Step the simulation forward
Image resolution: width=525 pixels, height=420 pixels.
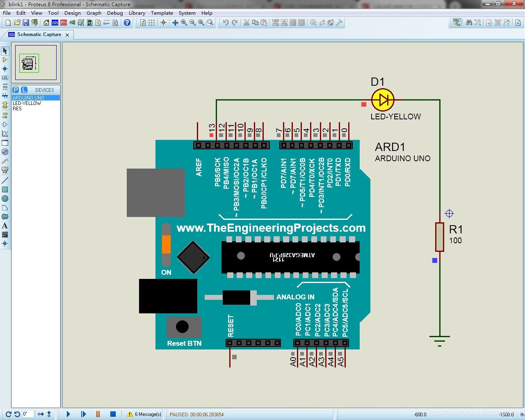(83, 414)
